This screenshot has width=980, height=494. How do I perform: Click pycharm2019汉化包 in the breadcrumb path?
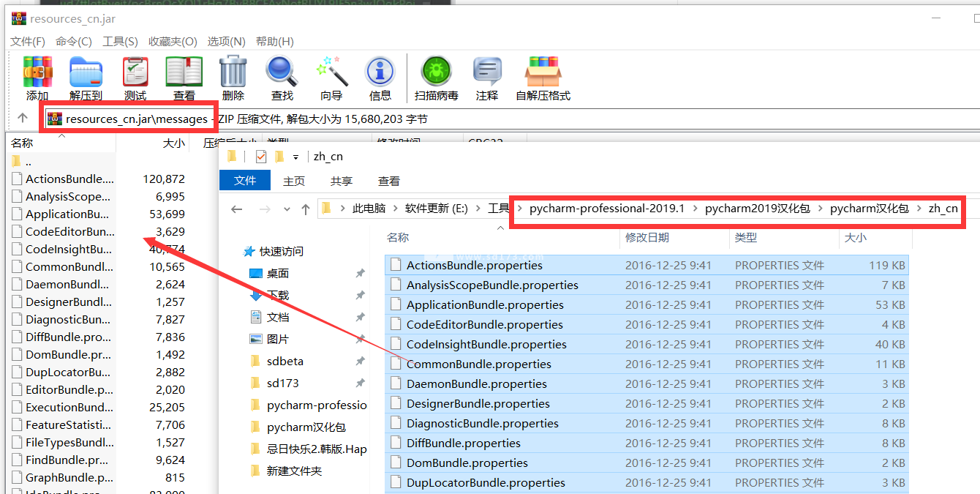[x=757, y=209]
